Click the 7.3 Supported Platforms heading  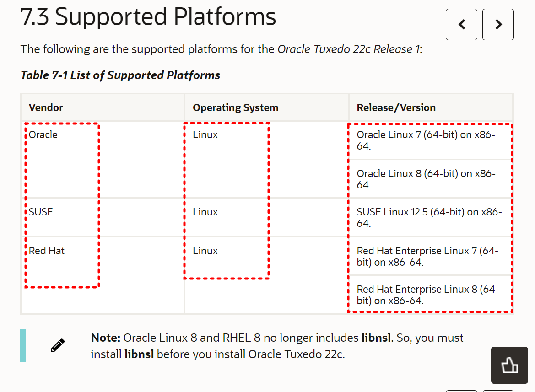tap(148, 16)
